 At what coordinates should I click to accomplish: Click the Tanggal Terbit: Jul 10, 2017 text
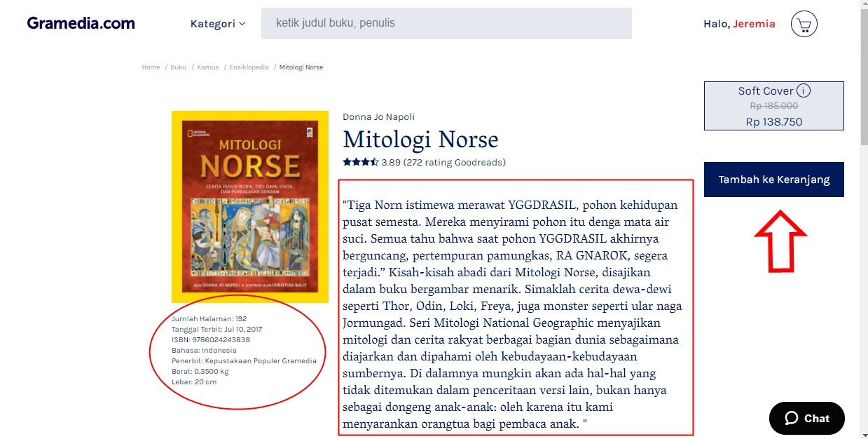pos(216,330)
